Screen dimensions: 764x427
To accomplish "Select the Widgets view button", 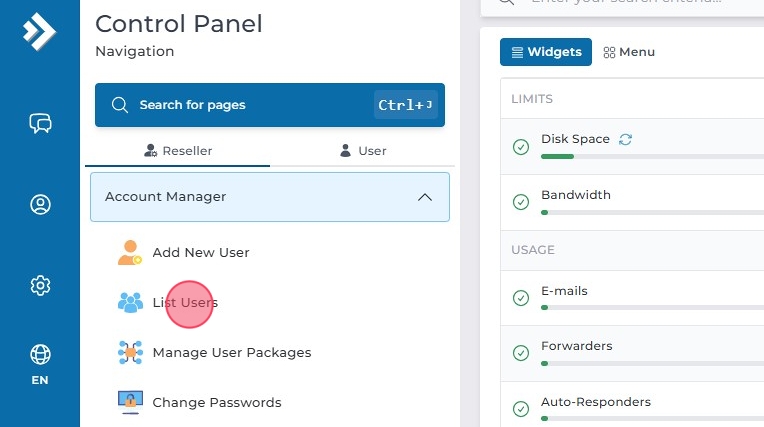I will 546,52.
